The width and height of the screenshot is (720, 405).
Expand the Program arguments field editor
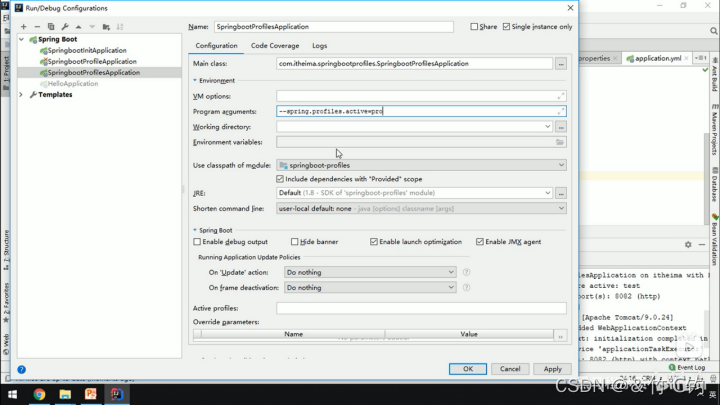pos(561,111)
